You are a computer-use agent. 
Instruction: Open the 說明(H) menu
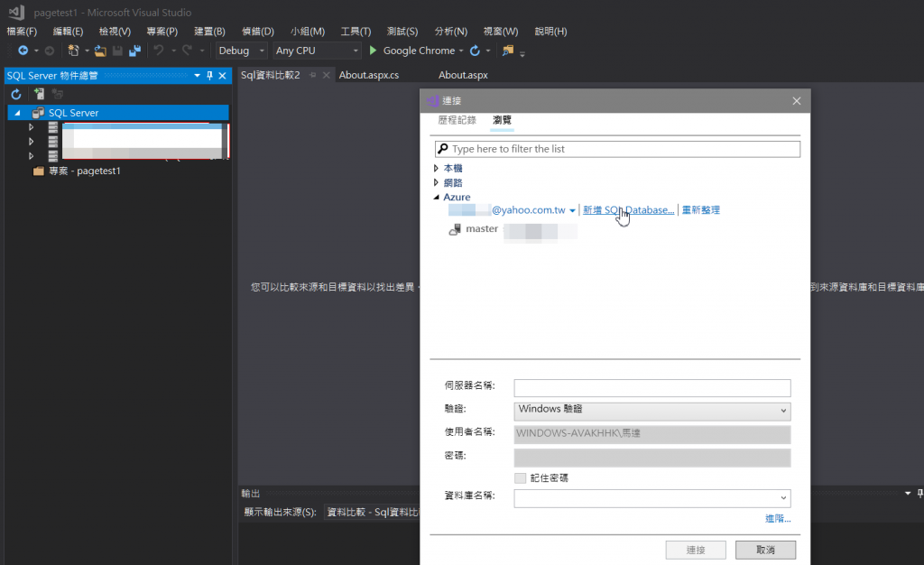[551, 32]
